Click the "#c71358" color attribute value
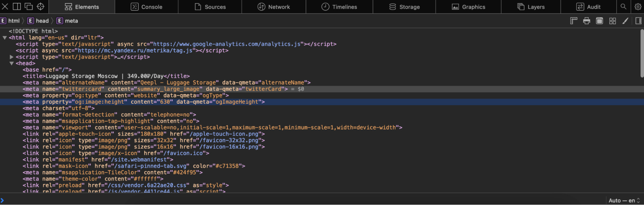This screenshot has width=644, height=205. (x=227, y=166)
